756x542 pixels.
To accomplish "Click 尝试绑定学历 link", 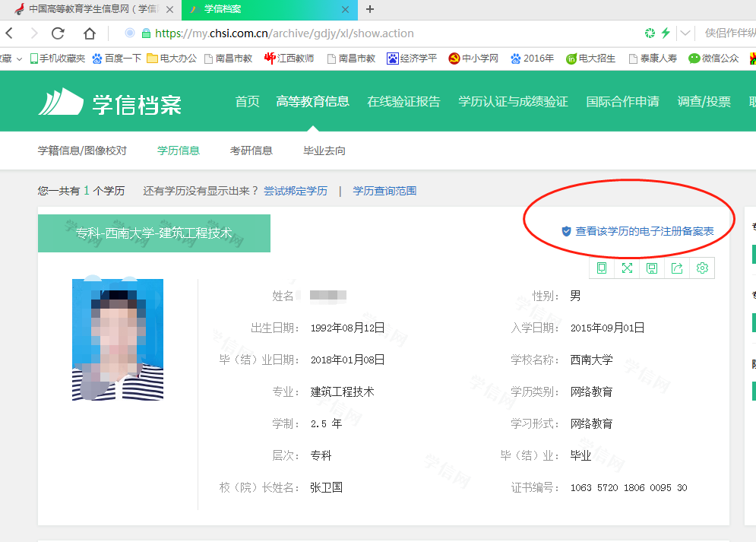I will pyautogui.click(x=296, y=191).
